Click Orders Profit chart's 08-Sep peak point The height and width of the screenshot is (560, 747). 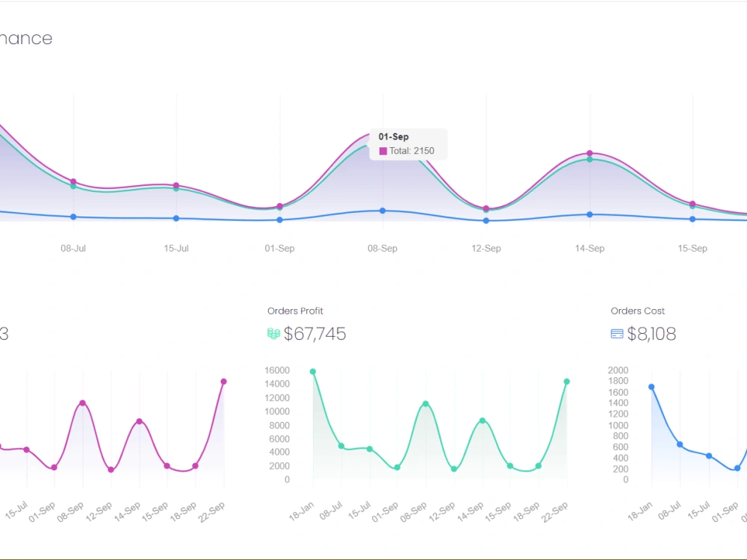[426, 404]
